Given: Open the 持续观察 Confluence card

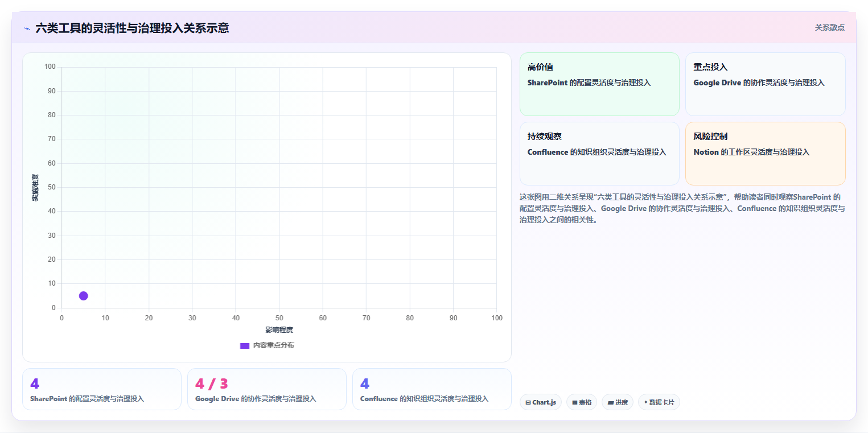Looking at the screenshot, I should pyautogui.click(x=599, y=154).
